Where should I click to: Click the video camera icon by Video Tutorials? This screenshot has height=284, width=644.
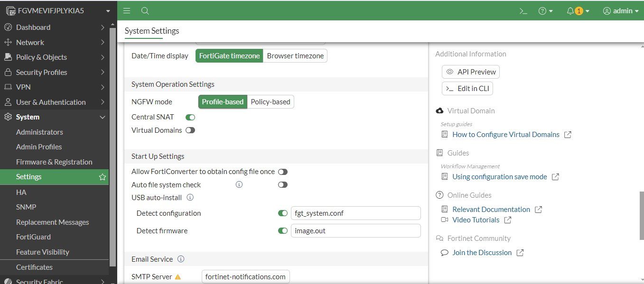445,220
